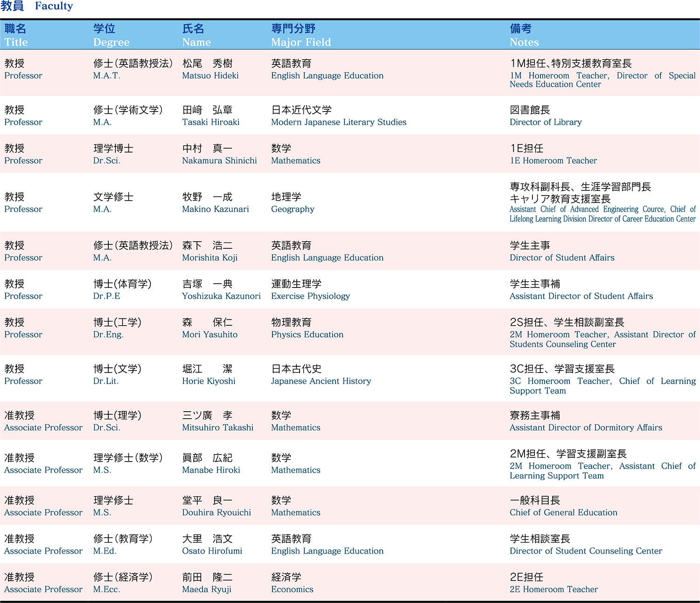
Task: Select the name 'Douhira Ryouichi'
Action: pos(217,512)
